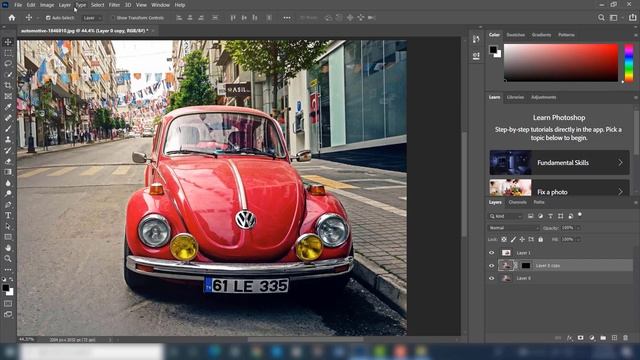Select the Spot Healing Brush tool
This screenshot has height=360, width=640.
click(x=8, y=118)
